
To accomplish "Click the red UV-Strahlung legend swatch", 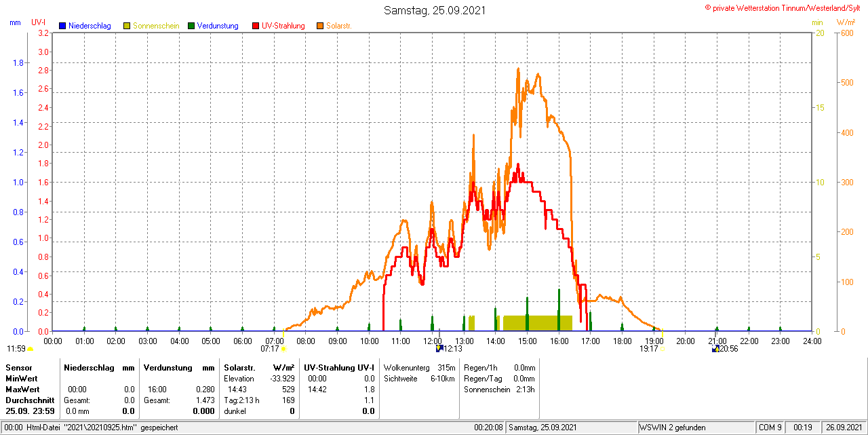I will click(256, 26).
